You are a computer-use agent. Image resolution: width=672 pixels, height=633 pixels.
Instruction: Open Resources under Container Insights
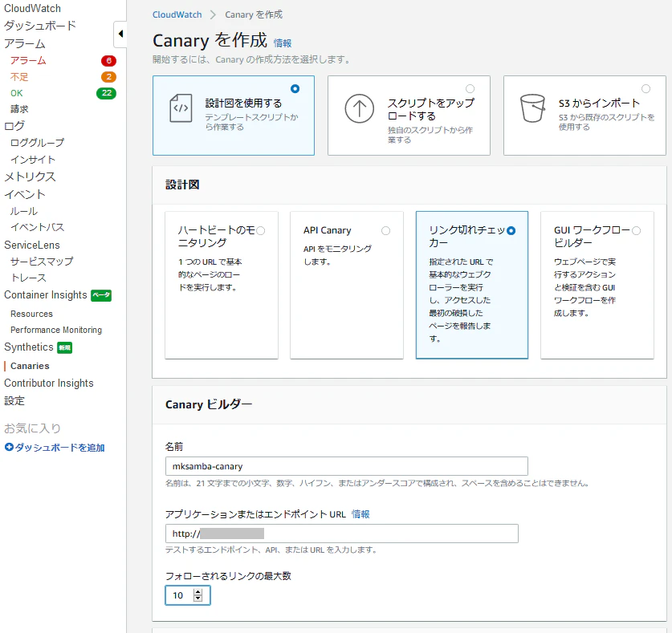pyautogui.click(x=32, y=314)
